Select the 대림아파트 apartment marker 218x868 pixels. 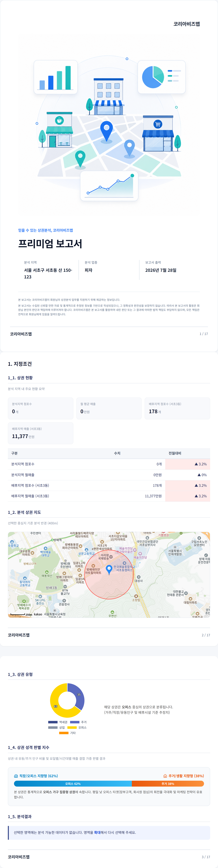[190, 599]
